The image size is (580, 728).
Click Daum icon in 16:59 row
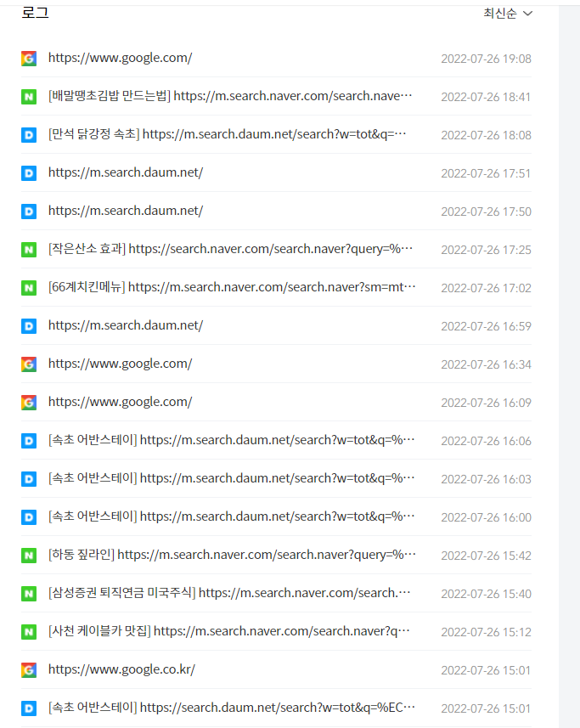tap(29, 326)
